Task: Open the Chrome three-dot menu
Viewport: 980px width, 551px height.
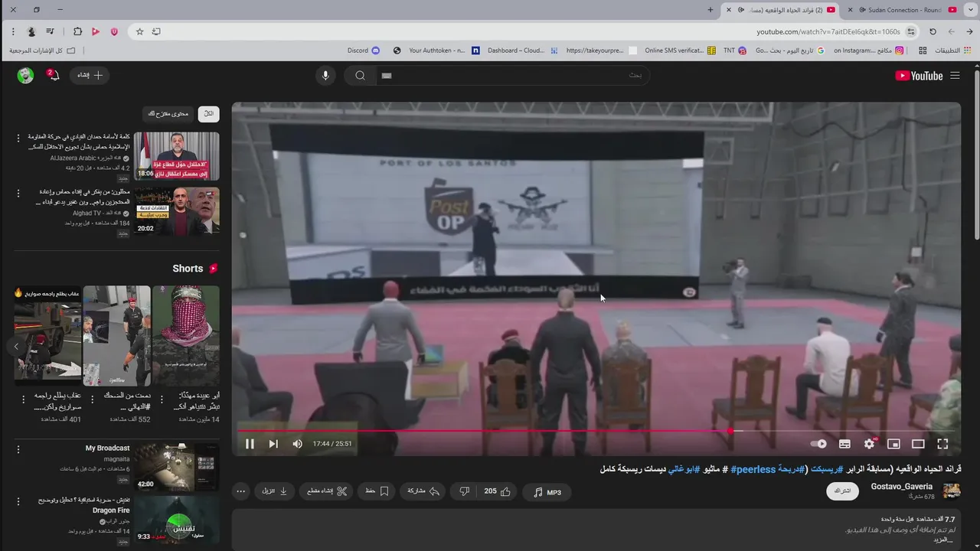Action: click(x=13, y=31)
